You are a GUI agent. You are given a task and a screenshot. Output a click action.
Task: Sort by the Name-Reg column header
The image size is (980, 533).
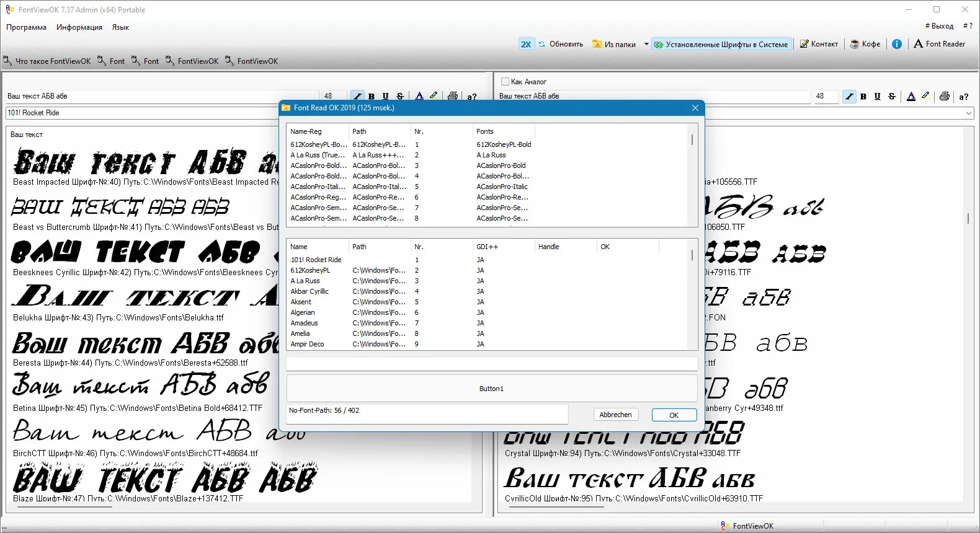point(317,131)
